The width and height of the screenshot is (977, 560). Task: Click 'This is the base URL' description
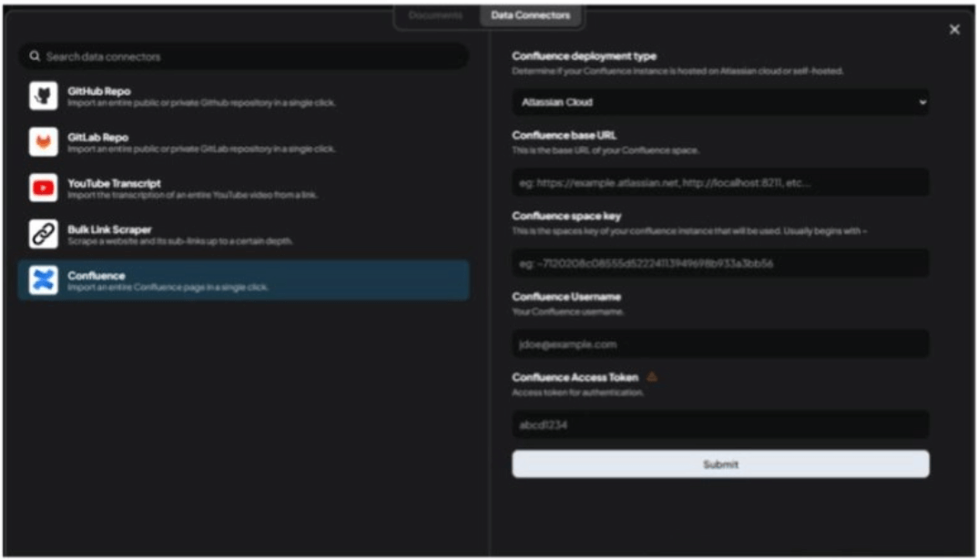click(x=605, y=150)
